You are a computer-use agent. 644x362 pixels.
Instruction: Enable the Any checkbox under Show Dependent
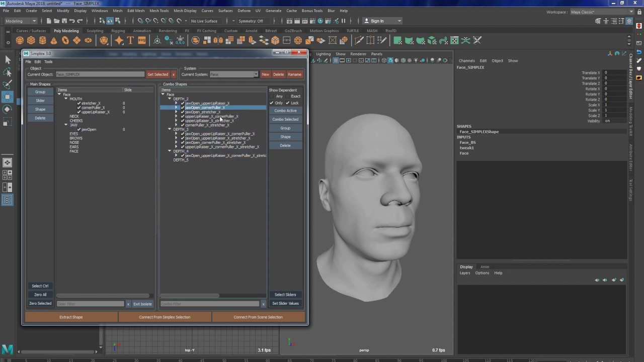click(x=272, y=96)
